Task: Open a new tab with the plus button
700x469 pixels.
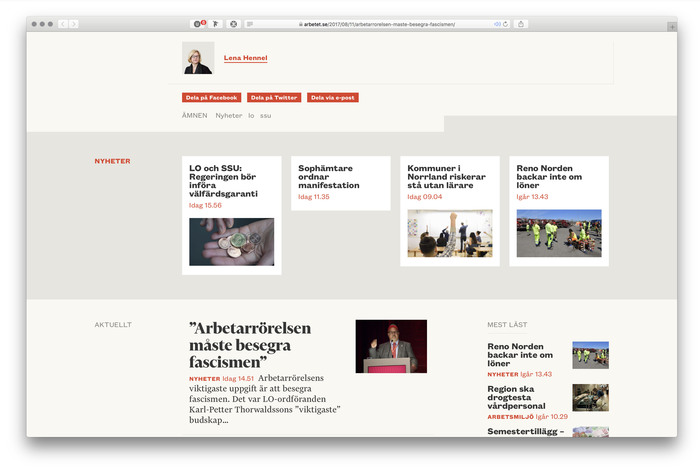Action: click(672, 27)
